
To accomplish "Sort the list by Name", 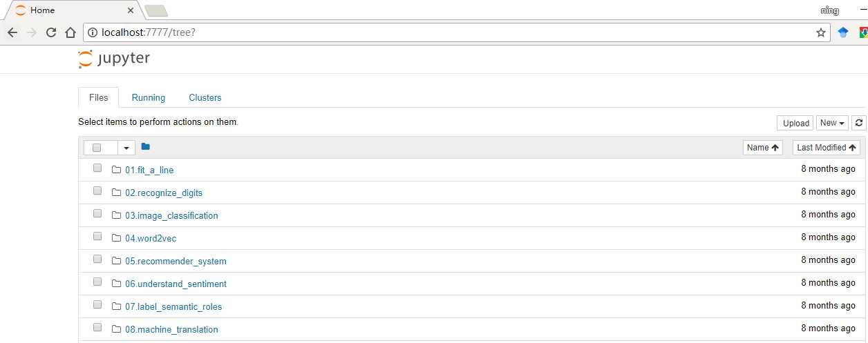I will pos(763,148).
